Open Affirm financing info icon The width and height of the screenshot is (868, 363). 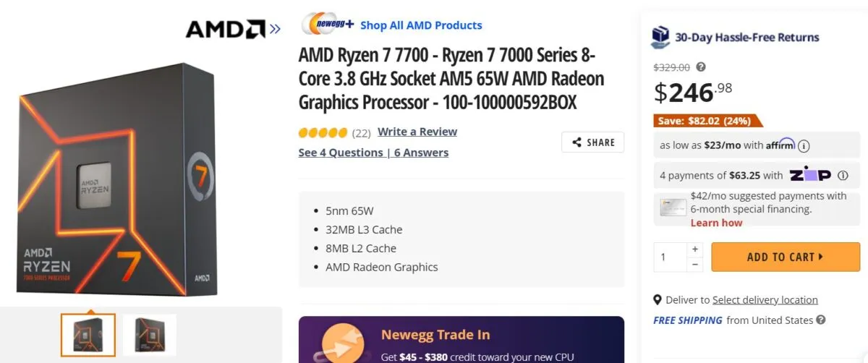coord(804,145)
